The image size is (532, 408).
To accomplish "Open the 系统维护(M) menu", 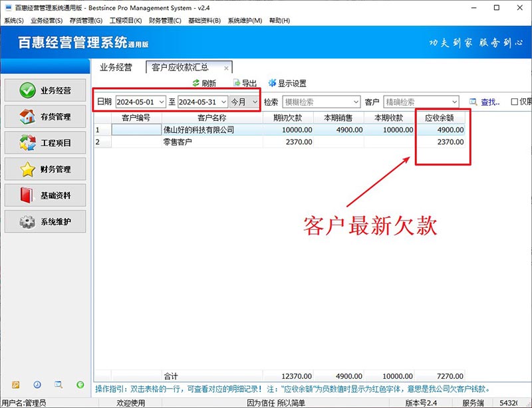I will coord(245,21).
